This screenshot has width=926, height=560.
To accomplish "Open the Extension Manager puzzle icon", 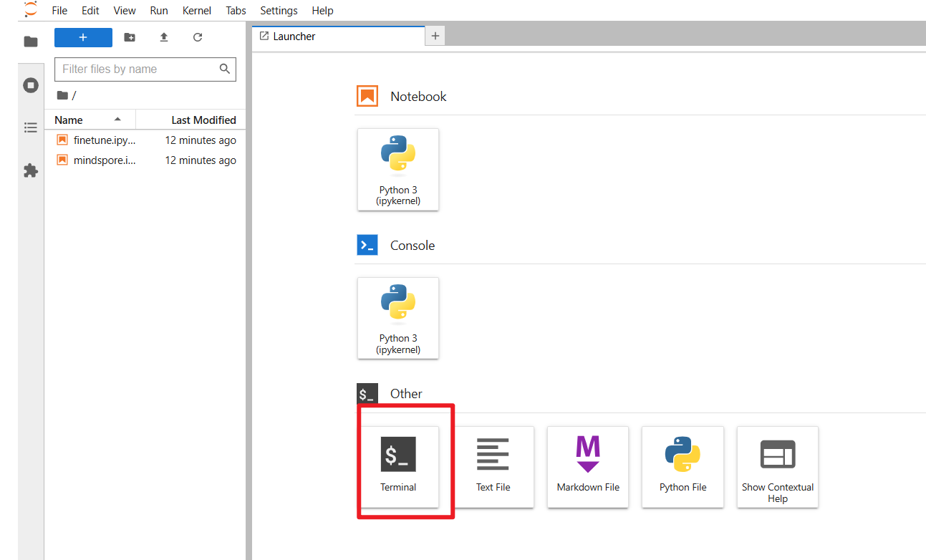I will click(x=31, y=170).
